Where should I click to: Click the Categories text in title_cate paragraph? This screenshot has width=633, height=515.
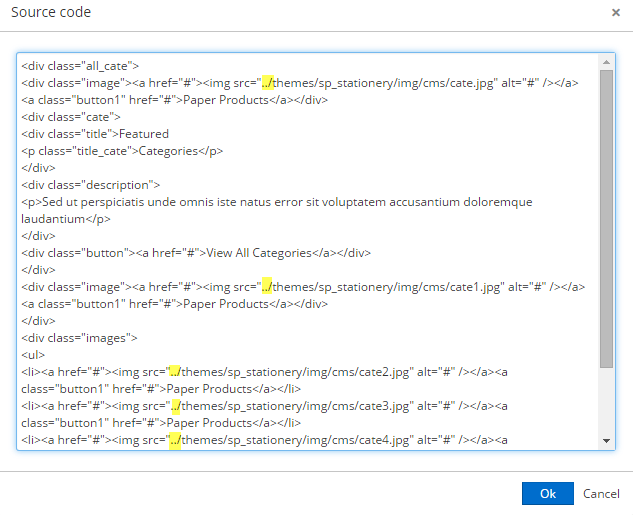[x=168, y=151]
